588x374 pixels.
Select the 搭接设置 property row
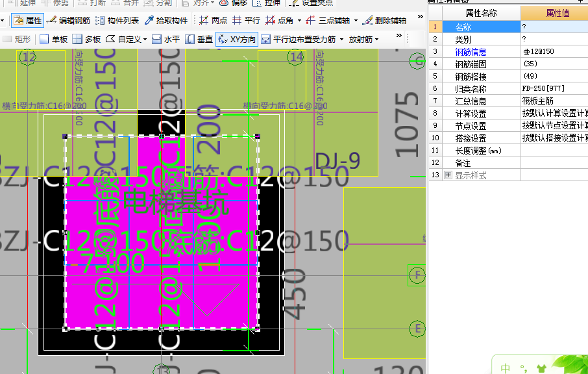pyautogui.click(x=482, y=138)
